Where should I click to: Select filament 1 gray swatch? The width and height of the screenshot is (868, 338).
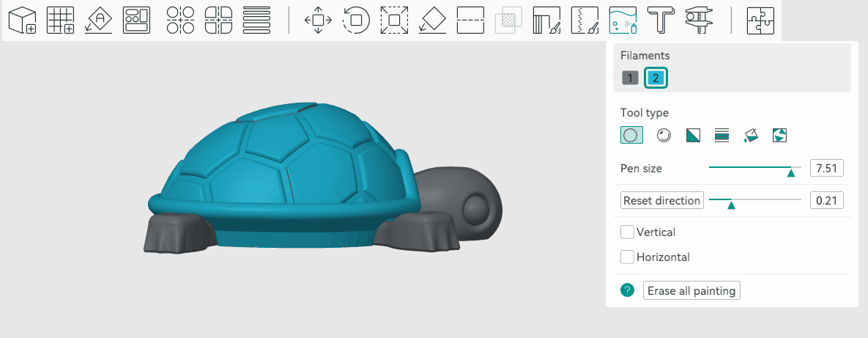pos(630,78)
